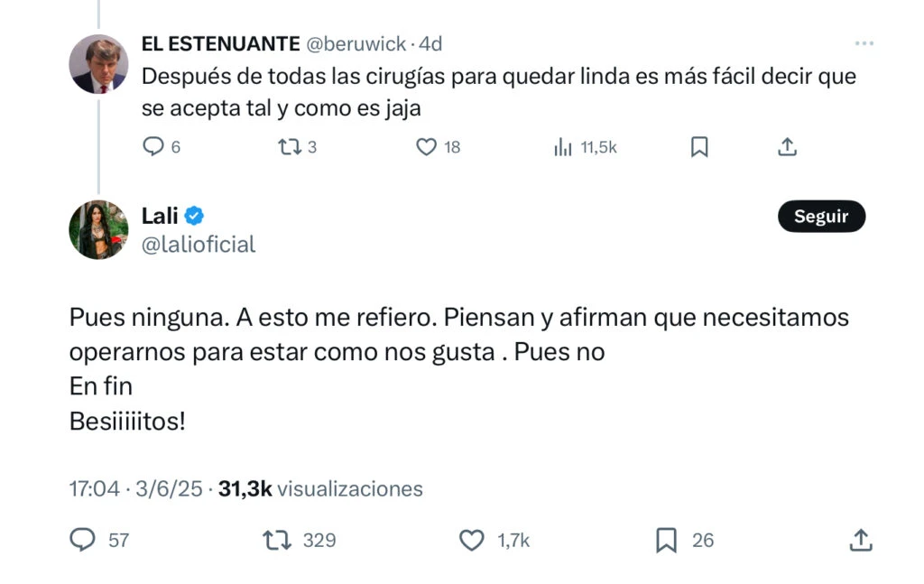The image size is (924, 584).
Task: Reply to Lali's tweet
Action: coord(83,540)
